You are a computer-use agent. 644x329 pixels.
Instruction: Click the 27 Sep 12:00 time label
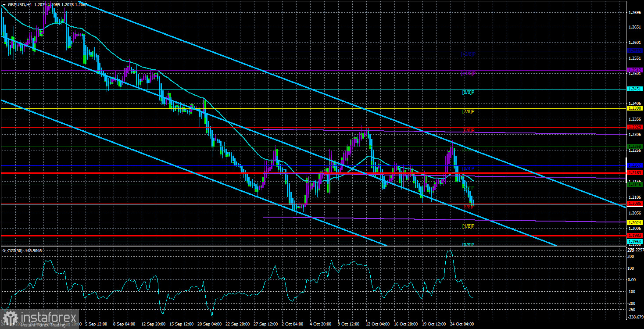coord(265,325)
